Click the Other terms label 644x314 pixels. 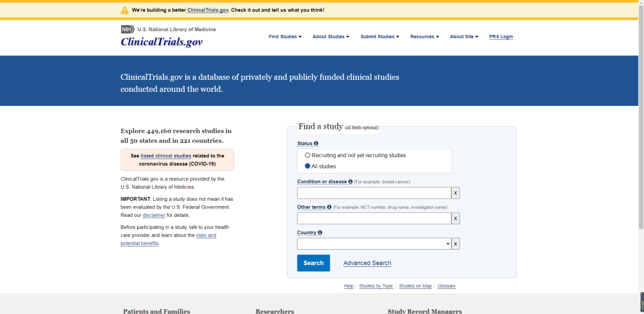tap(311, 207)
